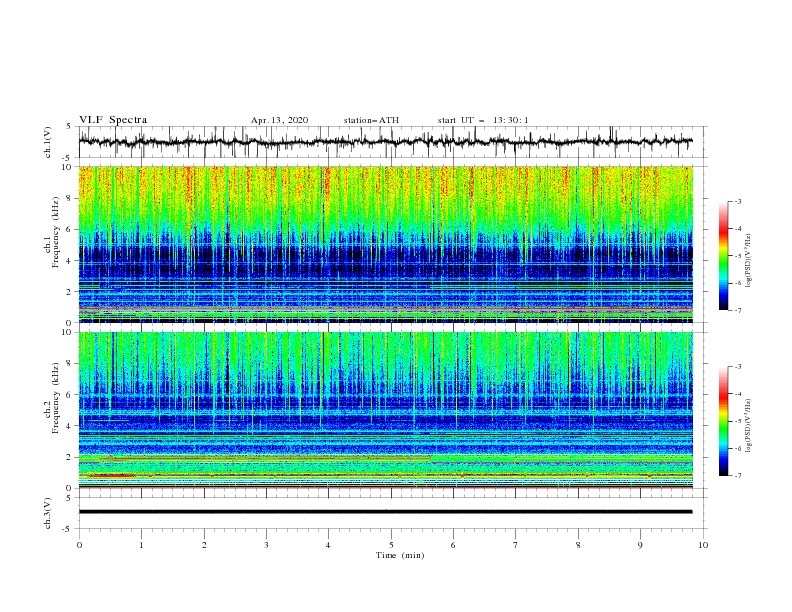Click the "3" tick on the time axis
The height and width of the screenshot is (612, 792).
point(266,545)
